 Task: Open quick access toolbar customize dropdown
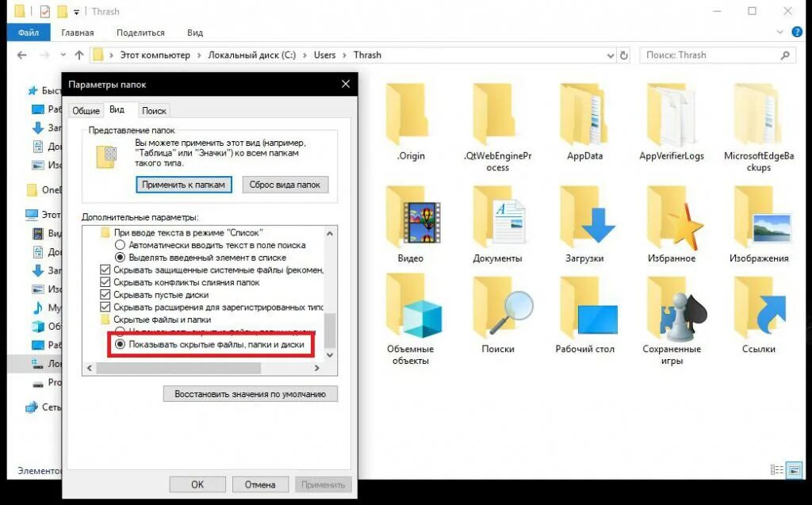pos(76,11)
